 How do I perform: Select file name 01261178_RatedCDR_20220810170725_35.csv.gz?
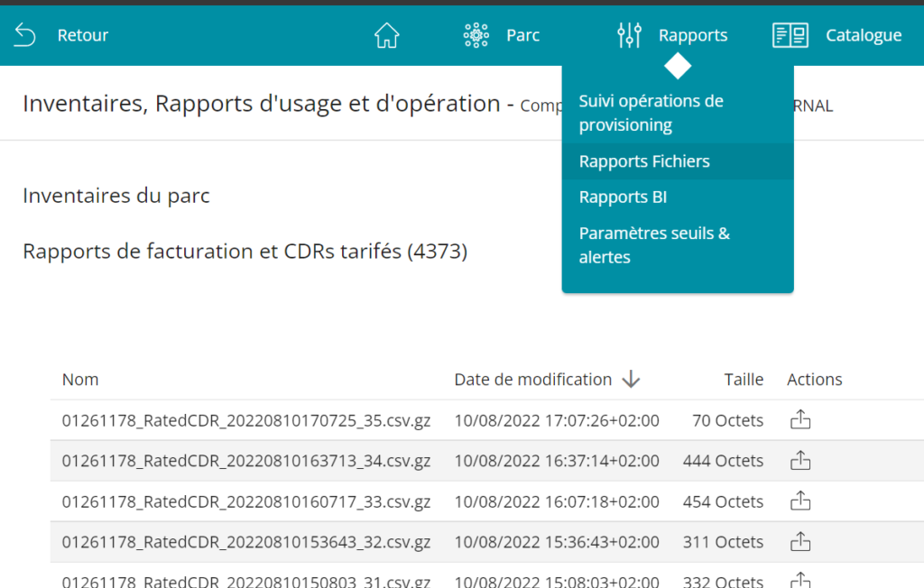[245, 420]
